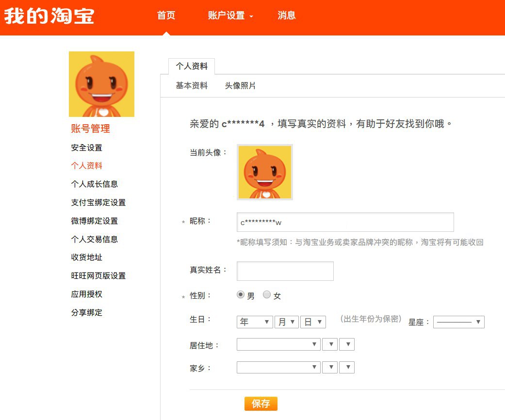
Task: Open 微博绑定设置 in the sidebar
Action: (x=95, y=221)
